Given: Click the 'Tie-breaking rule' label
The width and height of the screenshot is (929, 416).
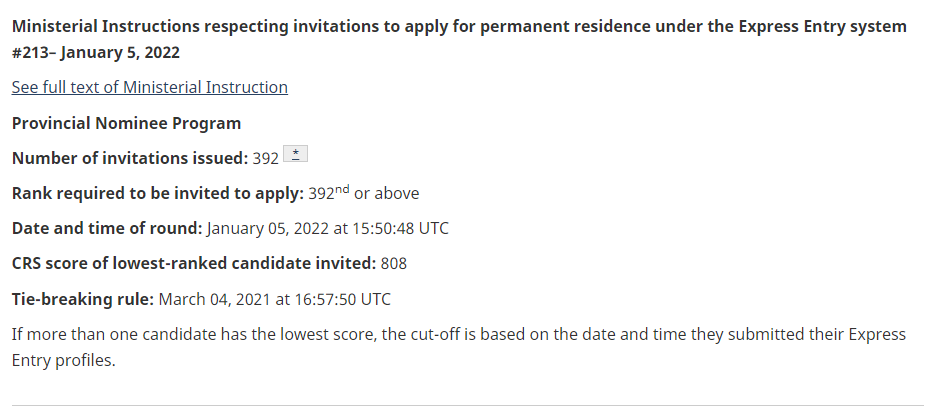Looking at the screenshot, I should pos(83,298).
